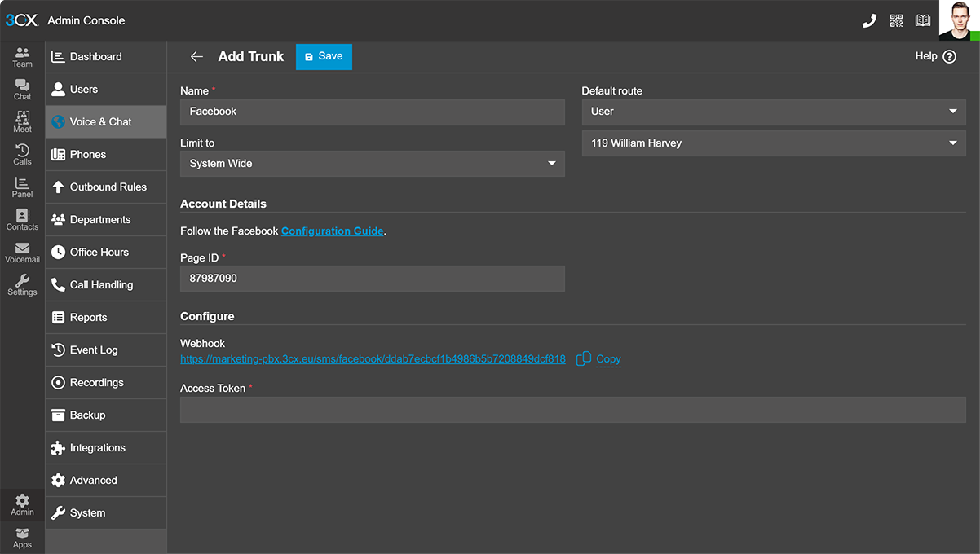Click the QR code icon in header
Screen dimensions: 980x554
[896, 21]
